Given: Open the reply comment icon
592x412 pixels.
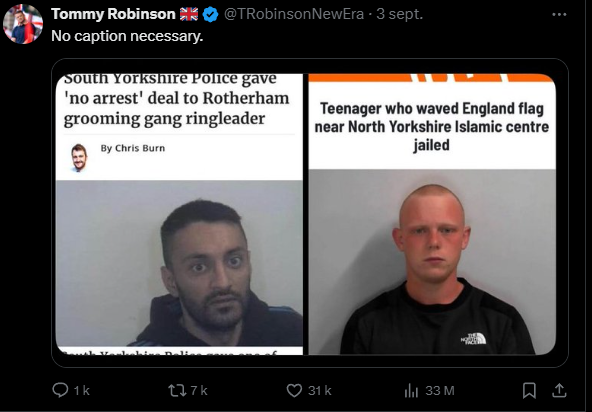Looking at the screenshot, I should (60, 390).
